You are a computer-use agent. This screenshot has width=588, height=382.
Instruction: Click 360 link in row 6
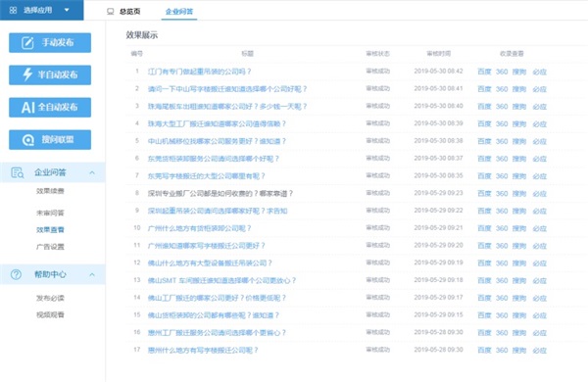502,159
